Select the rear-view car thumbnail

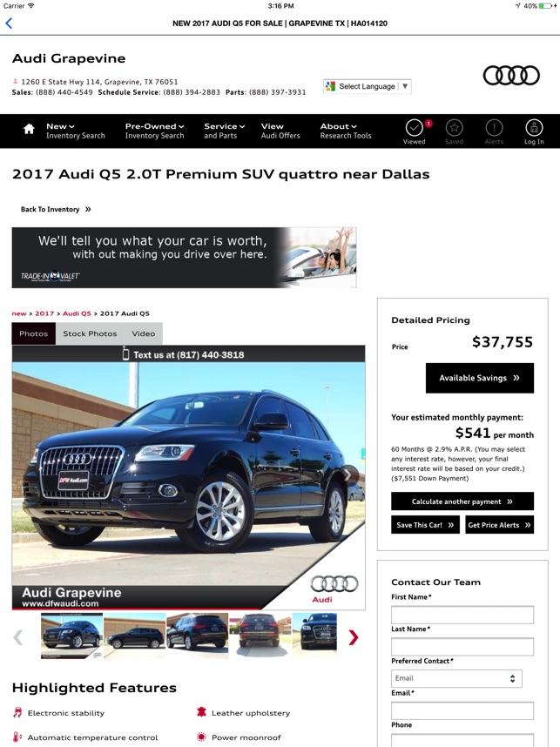[x=260, y=636]
